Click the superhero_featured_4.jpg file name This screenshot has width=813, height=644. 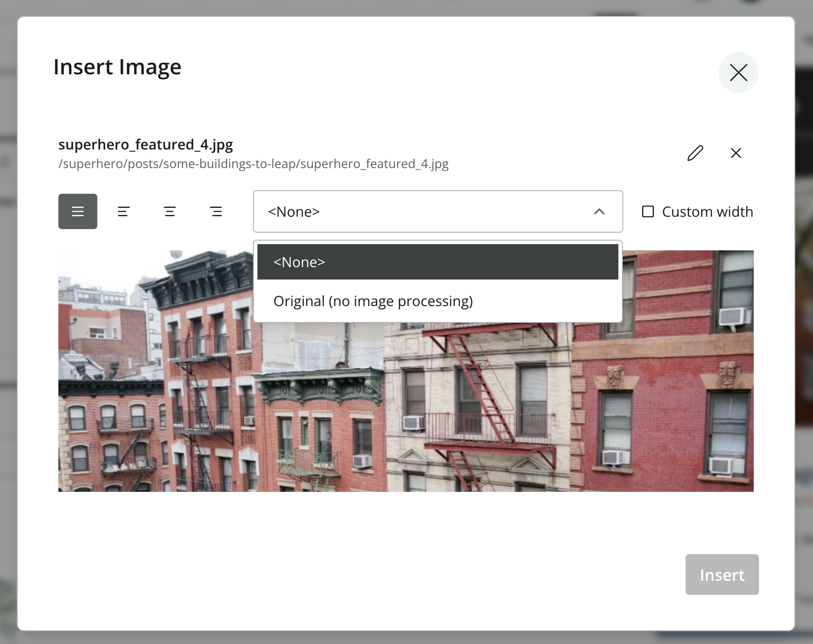tap(146, 144)
